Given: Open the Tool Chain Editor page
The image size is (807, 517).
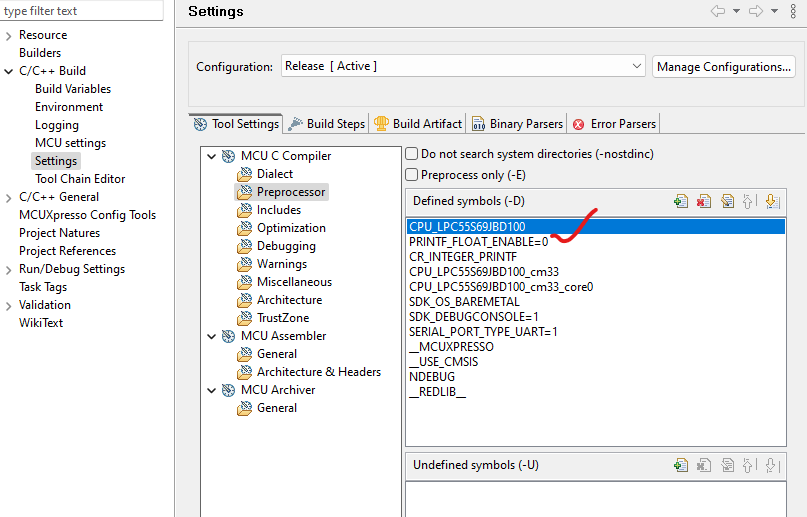Looking at the screenshot, I should (80, 179).
